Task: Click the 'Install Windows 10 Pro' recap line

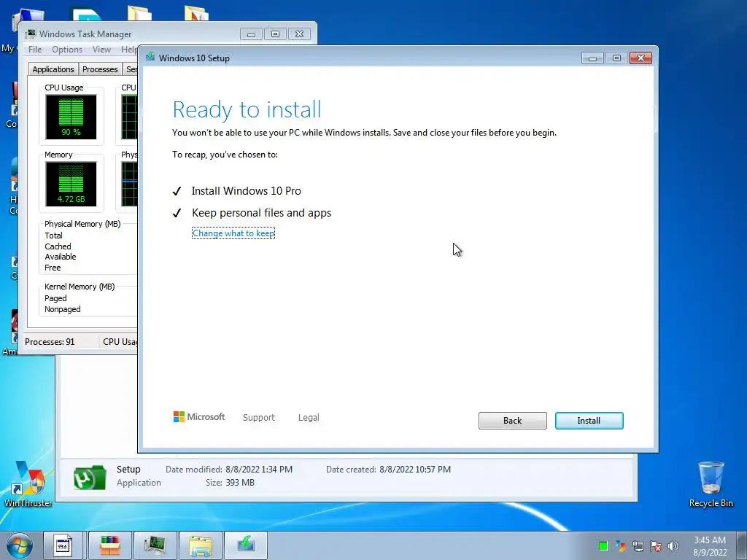Action: (247, 191)
